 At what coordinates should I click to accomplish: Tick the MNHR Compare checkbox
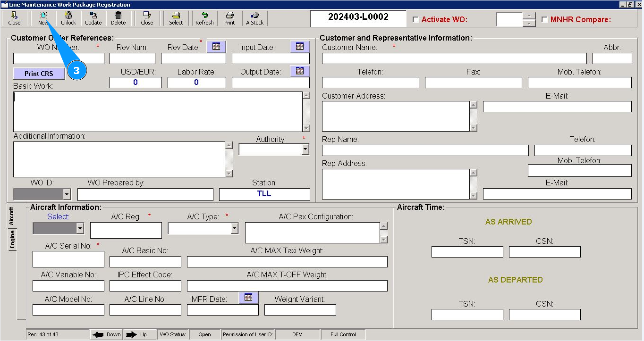tap(544, 20)
